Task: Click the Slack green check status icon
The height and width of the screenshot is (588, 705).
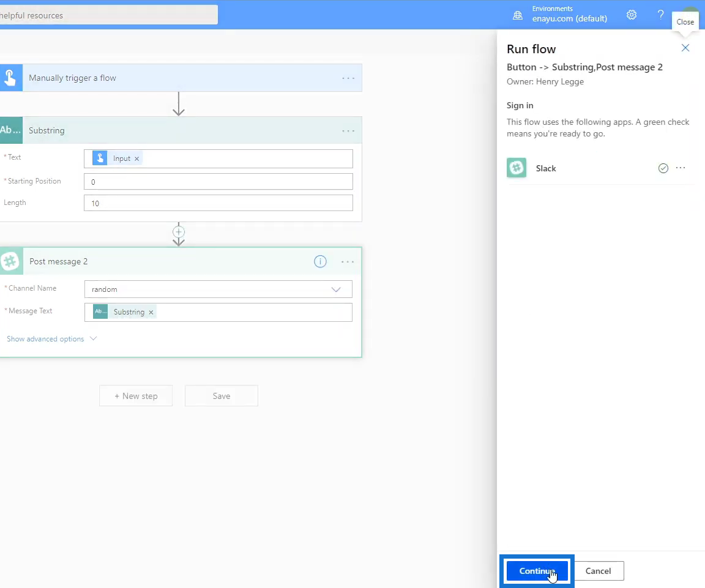Action: (663, 168)
